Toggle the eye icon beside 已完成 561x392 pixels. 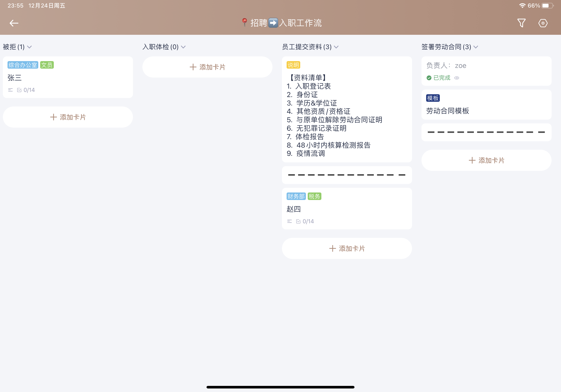click(457, 78)
